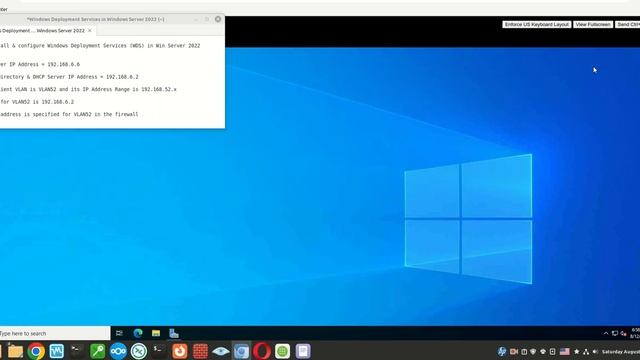Open the eye-shaped dock icon
The image size is (640, 360).
point(220,351)
